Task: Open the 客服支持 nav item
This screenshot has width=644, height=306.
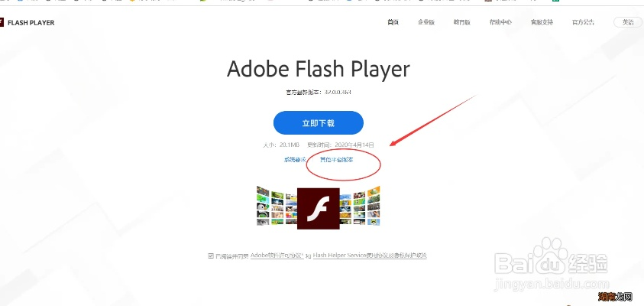Action: point(542,22)
